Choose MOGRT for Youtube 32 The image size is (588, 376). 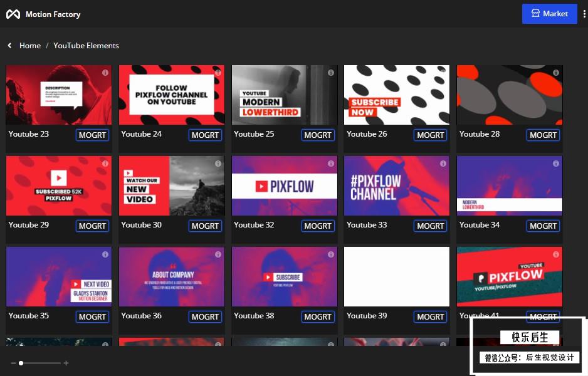(318, 226)
